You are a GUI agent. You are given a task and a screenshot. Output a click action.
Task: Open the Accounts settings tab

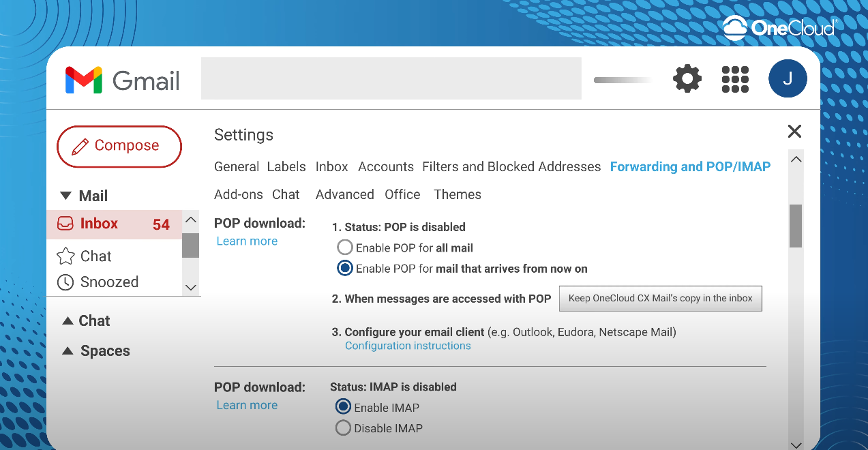386,167
